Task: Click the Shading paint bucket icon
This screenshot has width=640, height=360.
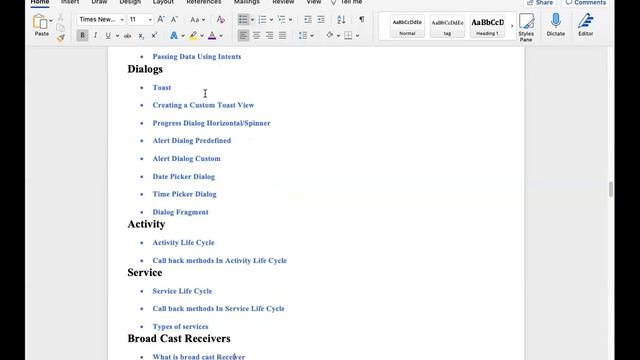Action: click(x=330, y=36)
